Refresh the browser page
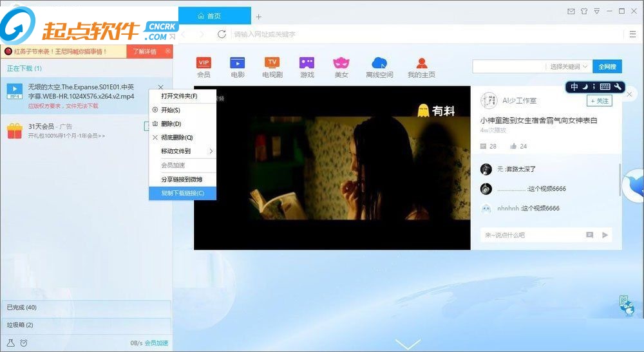Image resolution: width=644 pixels, height=352 pixels. (x=222, y=34)
